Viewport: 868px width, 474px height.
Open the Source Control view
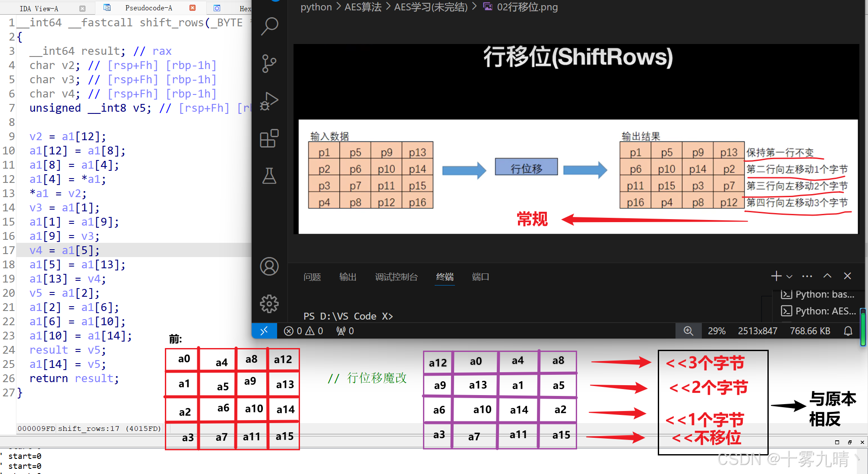[x=269, y=63]
